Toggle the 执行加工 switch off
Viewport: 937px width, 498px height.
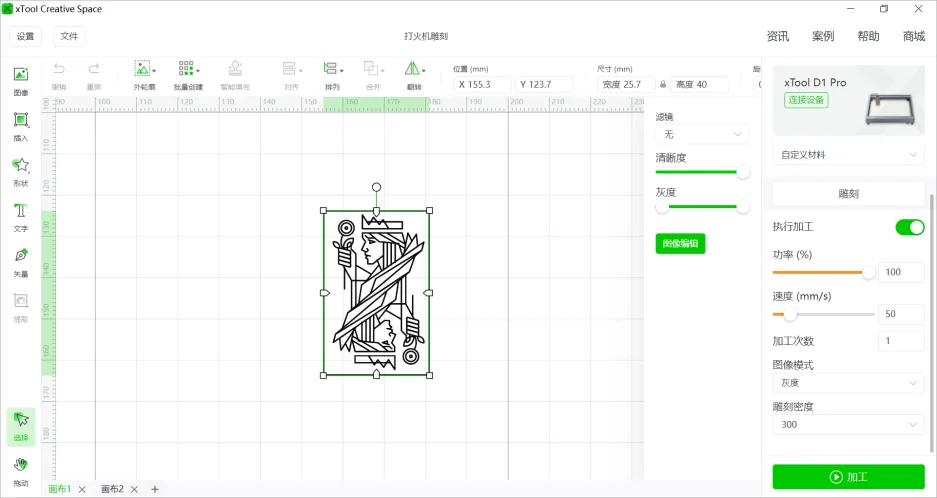910,227
